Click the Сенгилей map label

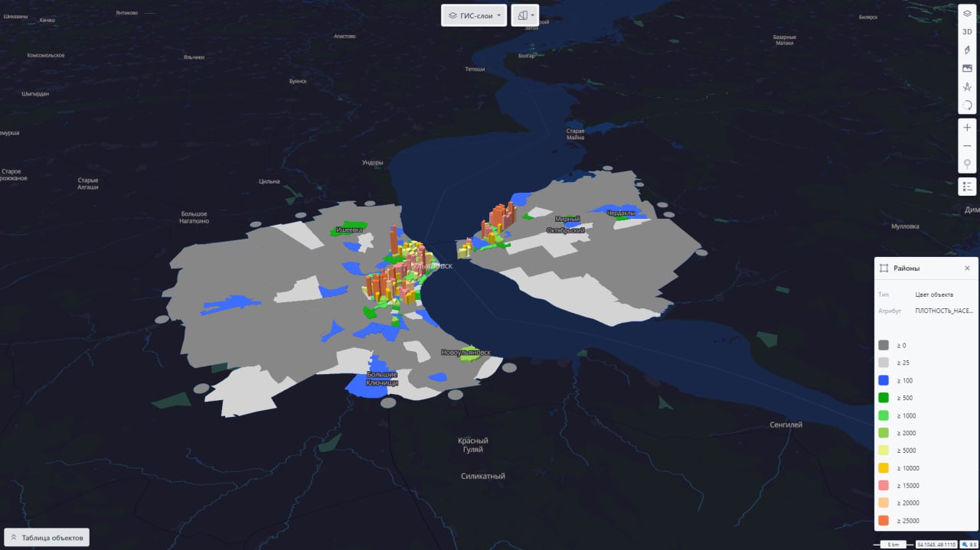pyautogui.click(x=786, y=425)
